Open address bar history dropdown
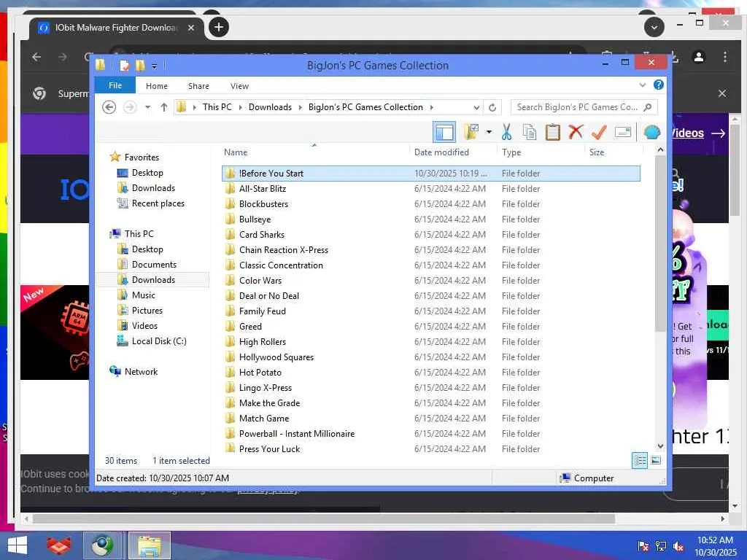This screenshot has height=560, width=747. (x=476, y=108)
